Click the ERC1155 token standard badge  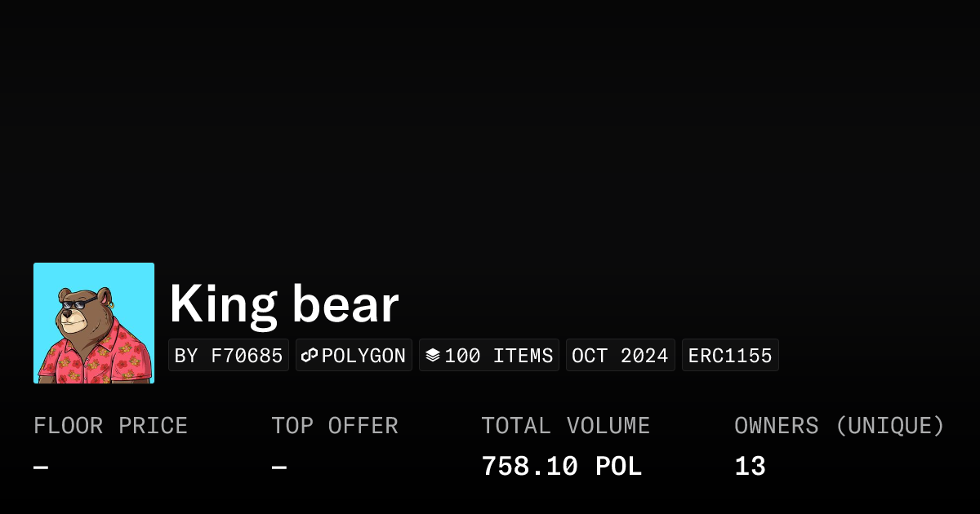[x=730, y=356]
